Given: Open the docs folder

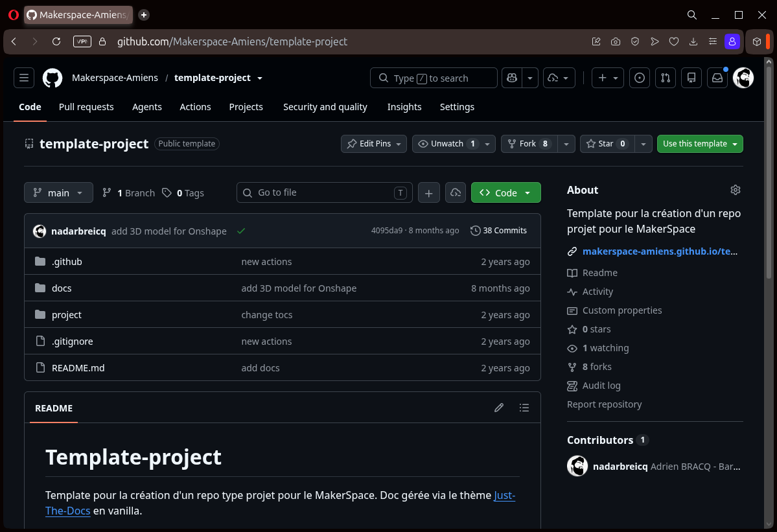Looking at the screenshot, I should pos(62,288).
